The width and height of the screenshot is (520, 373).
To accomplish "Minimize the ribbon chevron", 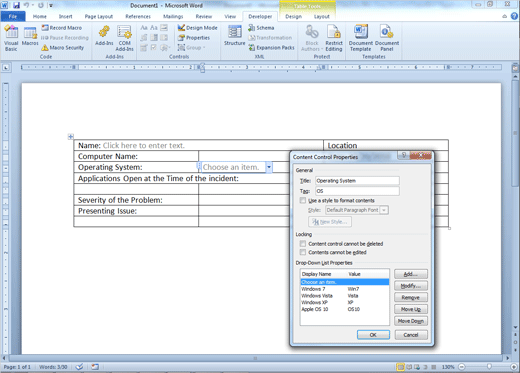I will click(505, 16).
